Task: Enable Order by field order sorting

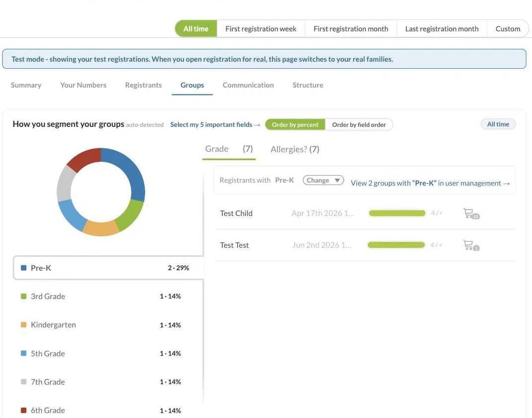Action: pyautogui.click(x=359, y=124)
